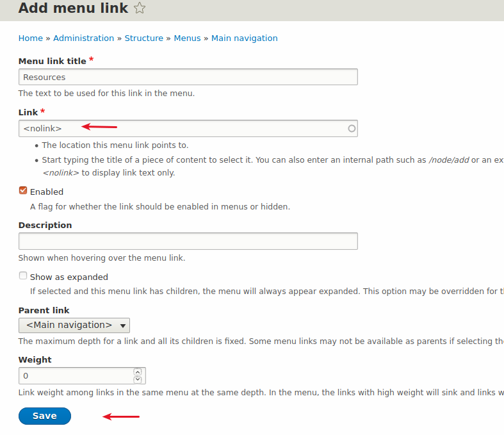Screen dimensions: 504x435
Task: Click the Enabled checkbox label
Action: [47, 192]
